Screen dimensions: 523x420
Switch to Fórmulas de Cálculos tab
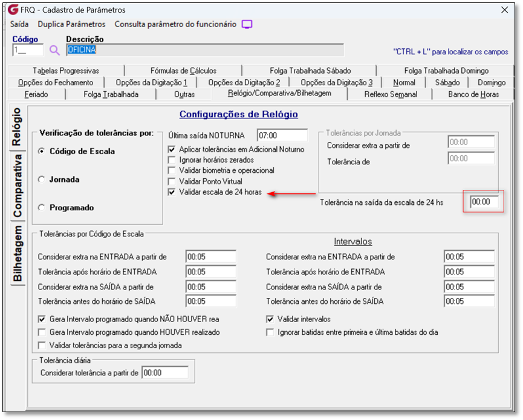coord(183,71)
